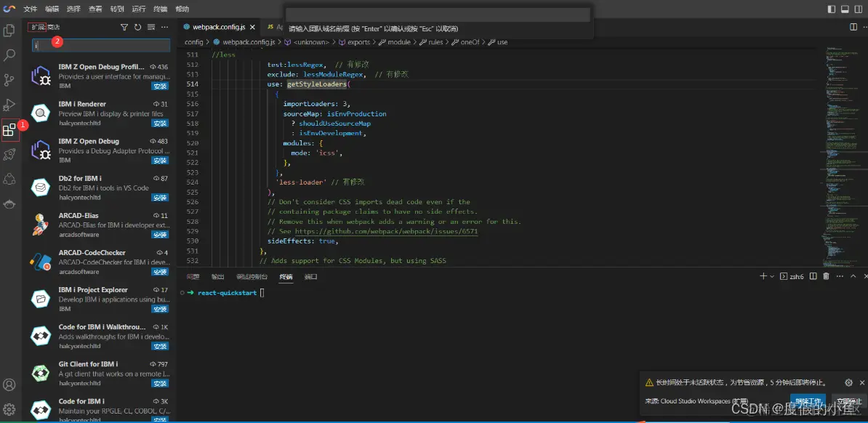The width and height of the screenshot is (868, 423).
Task: Open new terminal launch profile dropdown
Action: point(772,276)
